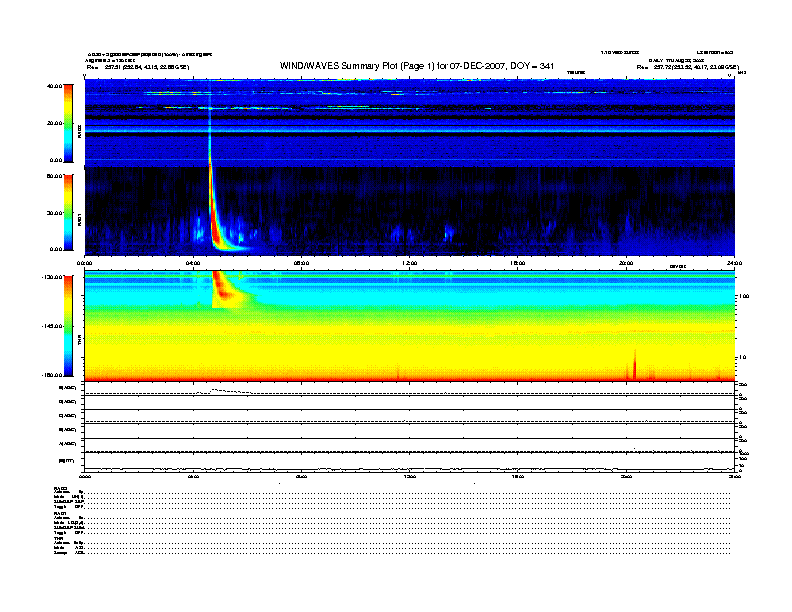Image resolution: width=792 pixels, height=612 pixels.
Task: Click the red type III burst in RAD1 spectrogram
Action: (215, 222)
